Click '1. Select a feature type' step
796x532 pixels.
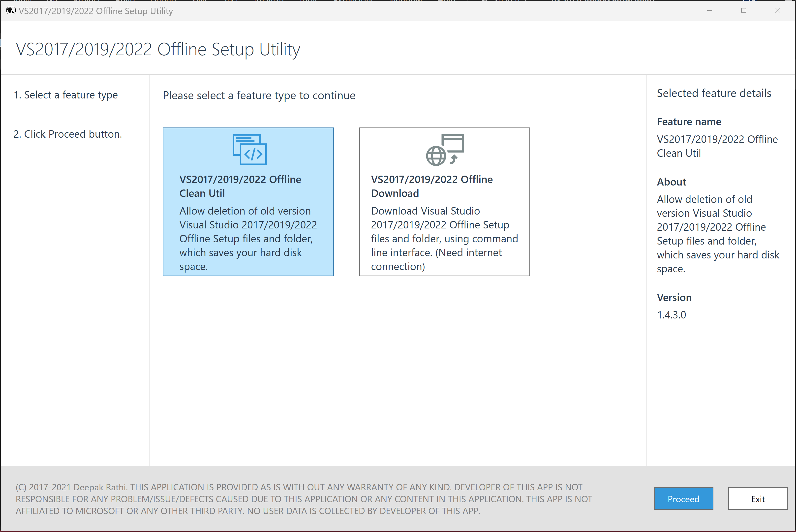point(66,95)
